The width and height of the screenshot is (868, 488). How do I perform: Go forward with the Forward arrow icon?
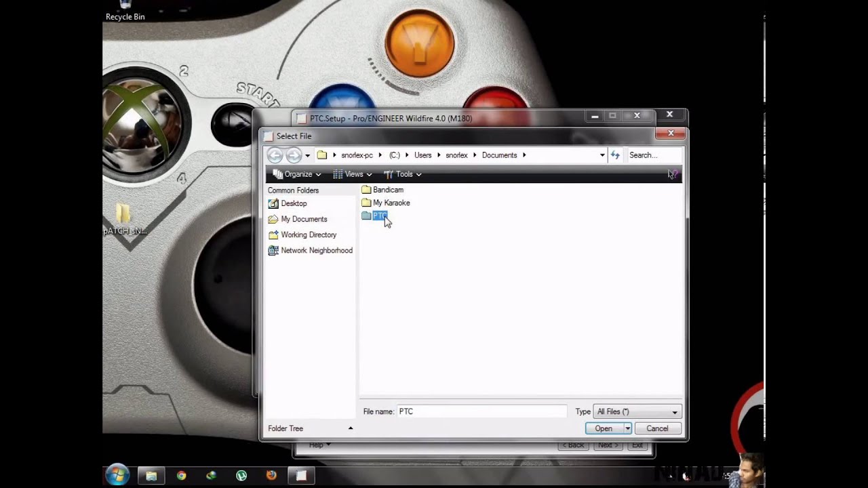pyautogui.click(x=293, y=155)
